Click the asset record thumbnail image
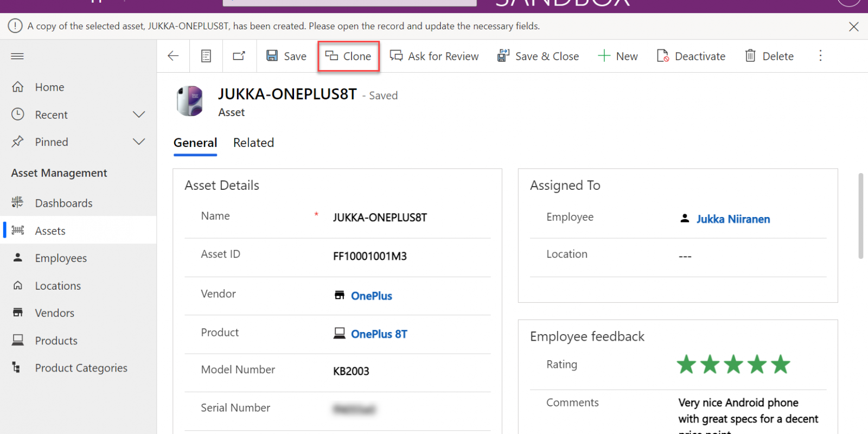The height and width of the screenshot is (434, 868). (190, 101)
